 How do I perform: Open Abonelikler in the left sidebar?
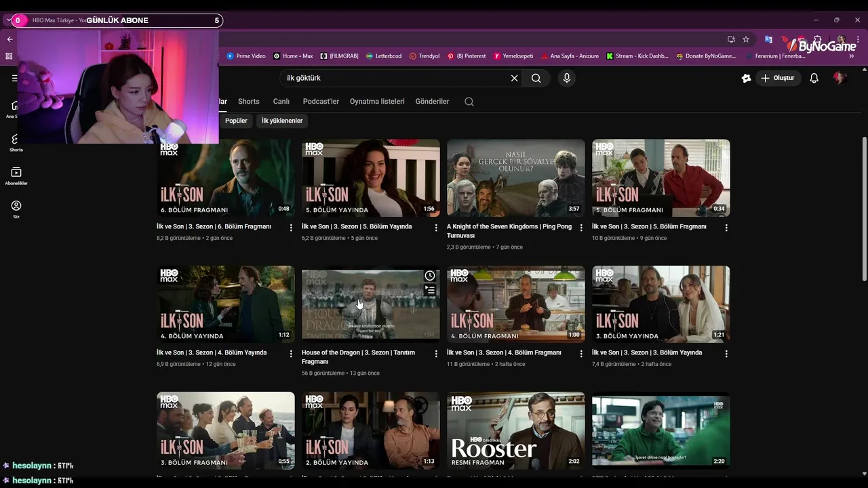pyautogui.click(x=16, y=176)
